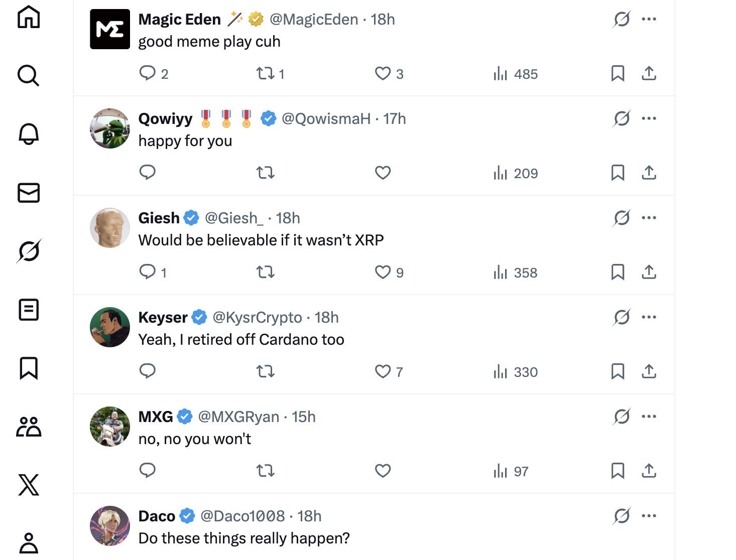This screenshot has height=560, width=736.
Task: View analytics for Giesh's 358 views
Action: (x=516, y=272)
